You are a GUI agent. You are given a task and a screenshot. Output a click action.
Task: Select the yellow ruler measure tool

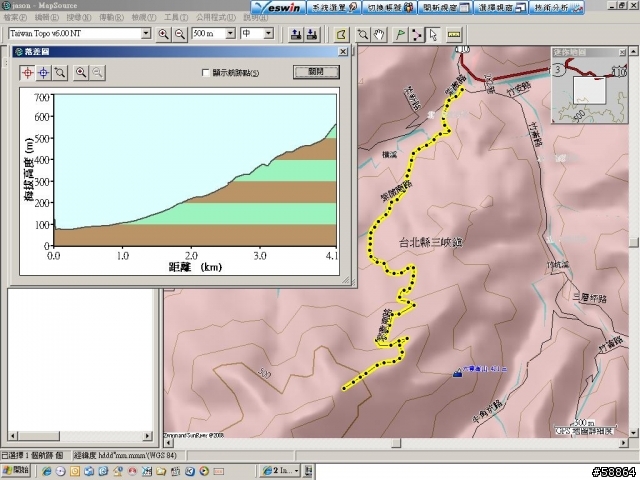click(x=454, y=34)
